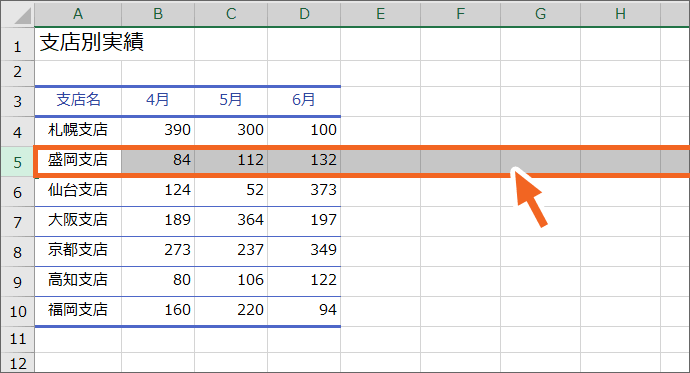Screen dimensions: 690x373
Task: Select row 5 header
Action: pos(18,162)
